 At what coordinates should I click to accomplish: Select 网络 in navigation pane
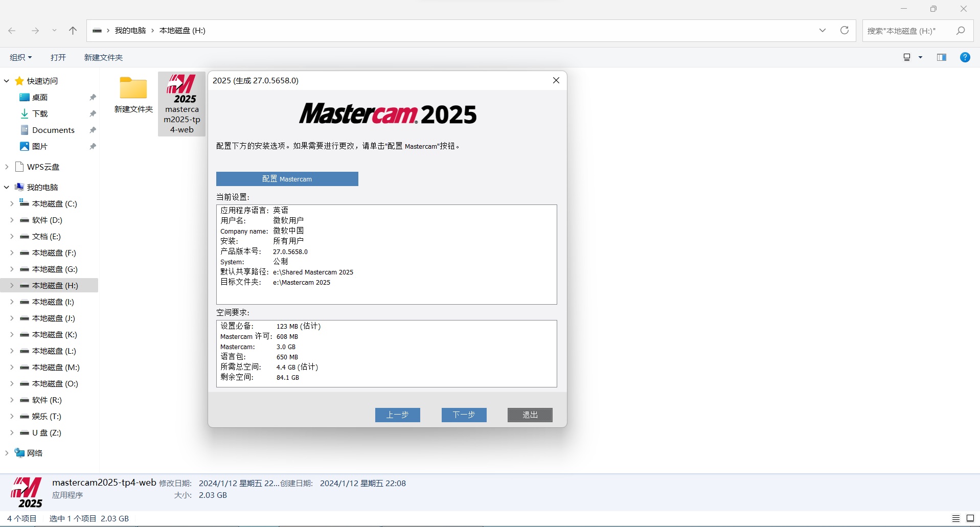(x=34, y=453)
